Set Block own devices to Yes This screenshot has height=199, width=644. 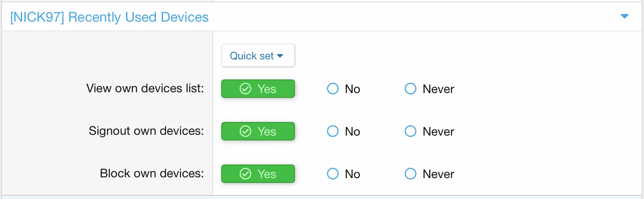point(258,174)
